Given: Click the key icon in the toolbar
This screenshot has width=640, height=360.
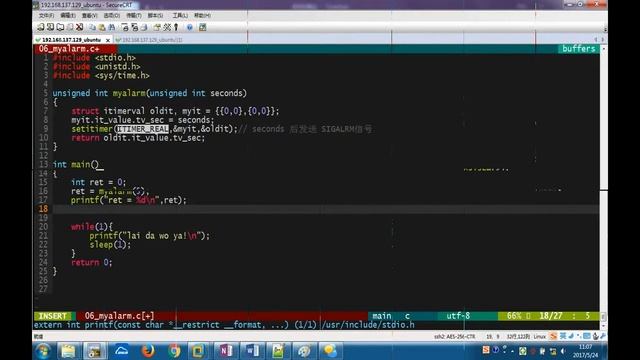Looking at the screenshot, I should (176, 27).
